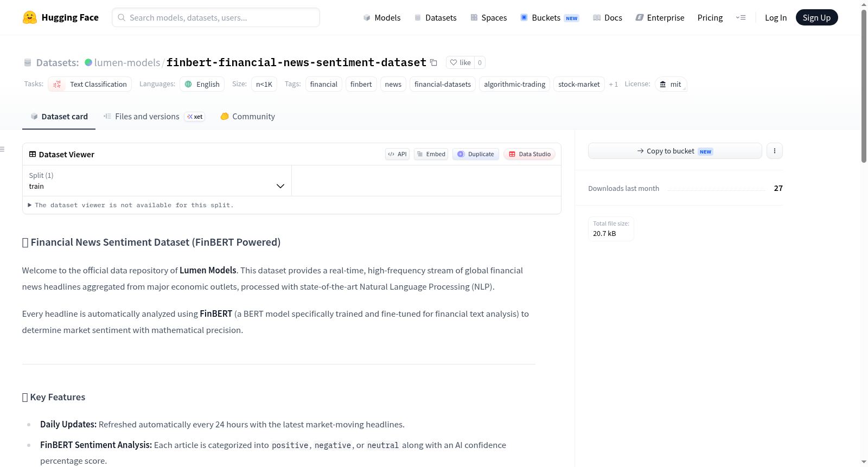Open the Enterprise page
Viewport: 868px width, 467px height.
click(x=660, y=17)
